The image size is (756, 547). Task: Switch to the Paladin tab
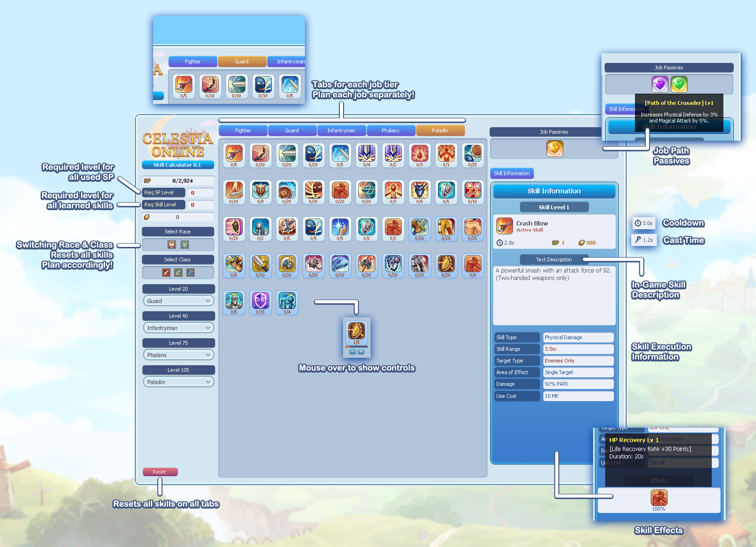[440, 130]
